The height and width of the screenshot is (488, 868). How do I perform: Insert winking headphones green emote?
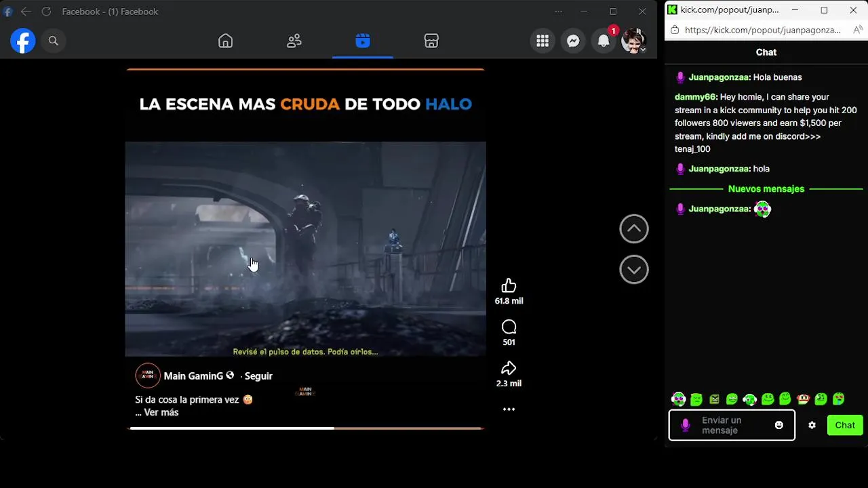coord(749,399)
